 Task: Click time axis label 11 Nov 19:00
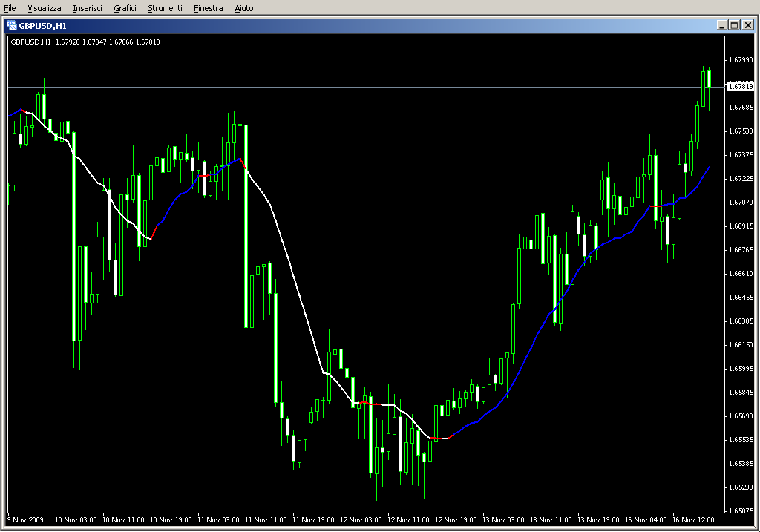313,520
